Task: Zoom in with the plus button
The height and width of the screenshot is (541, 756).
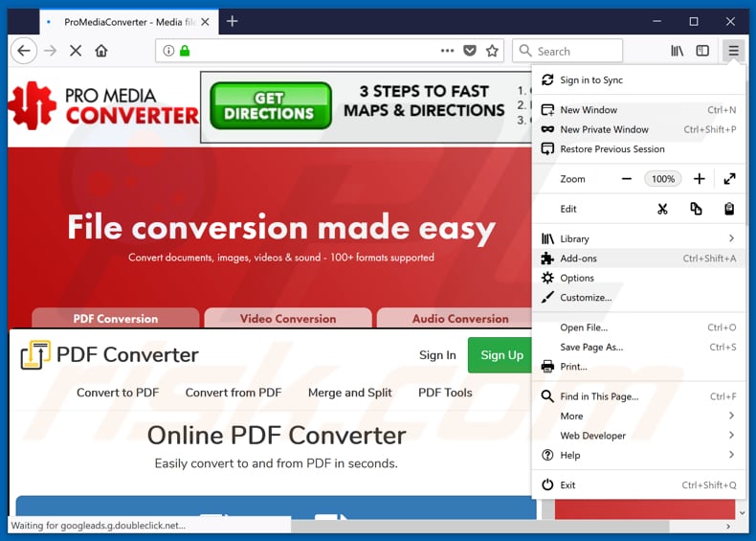Action: (x=700, y=179)
